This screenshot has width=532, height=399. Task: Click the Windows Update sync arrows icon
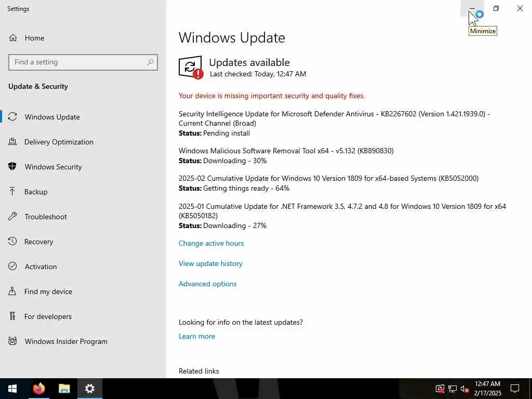click(12, 117)
